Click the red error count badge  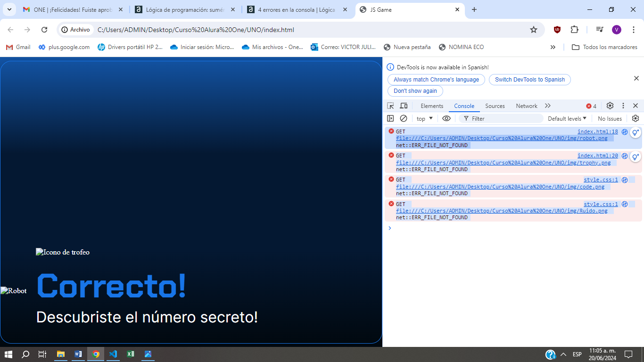click(591, 106)
